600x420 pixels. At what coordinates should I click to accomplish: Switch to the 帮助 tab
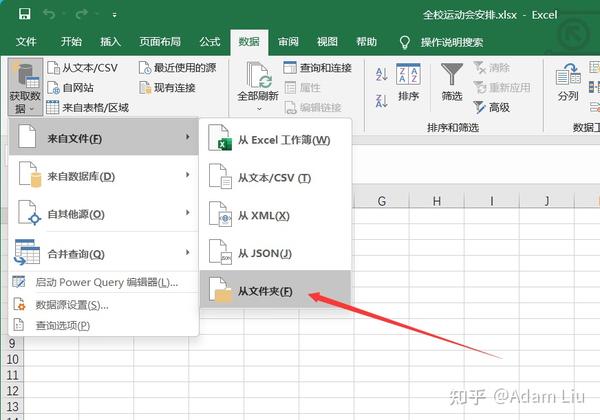(x=367, y=41)
